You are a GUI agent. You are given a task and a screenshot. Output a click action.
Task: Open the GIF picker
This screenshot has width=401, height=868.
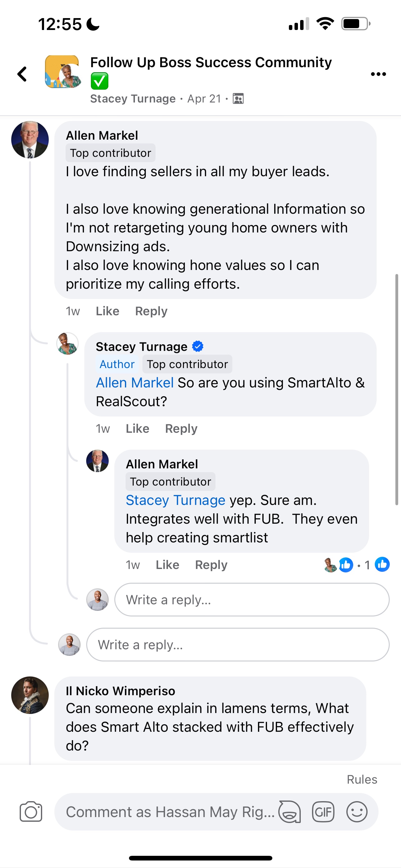pyautogui.click(x=323, y=812)
